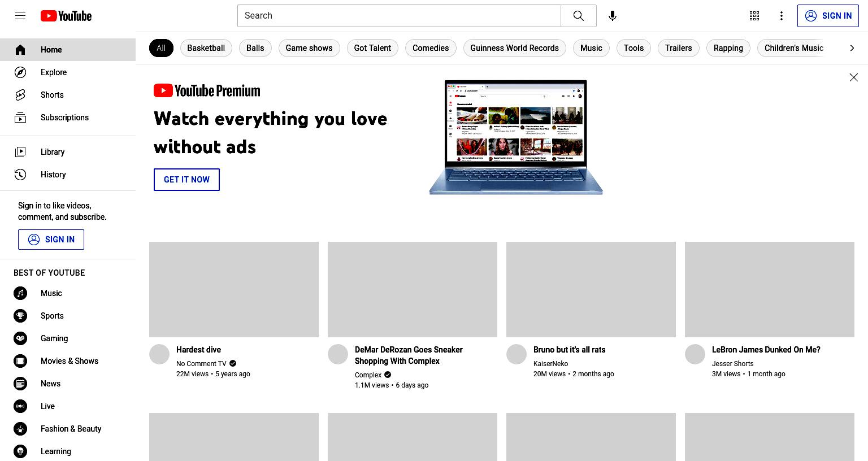Open the Complex channel avatar
Image resolution: width=868 pixels, height=461 pixels.
[338, 354]
